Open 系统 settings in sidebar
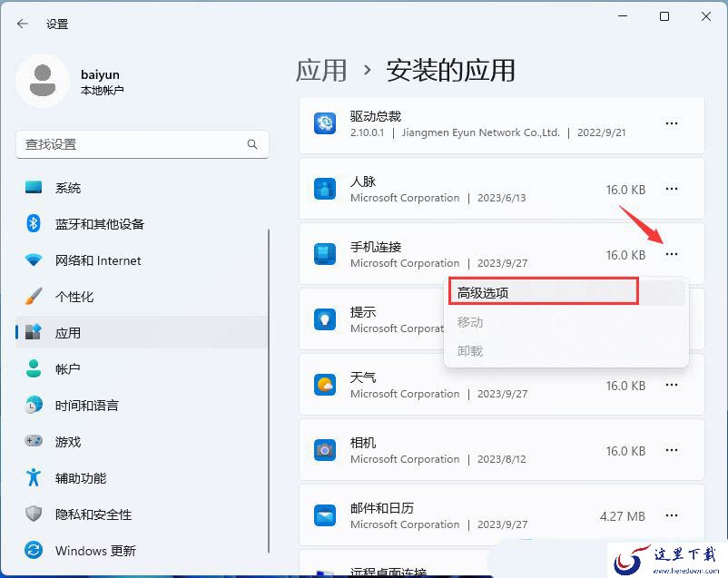Screen dimensions: 728x578 [143, 188]
